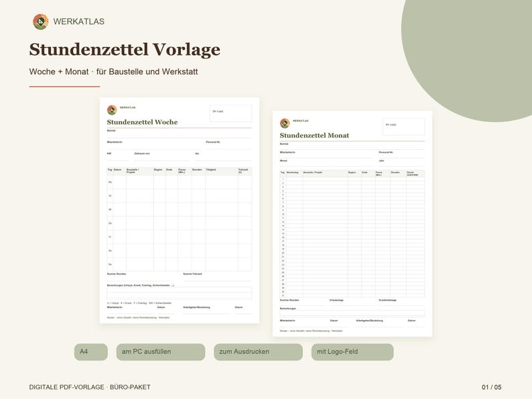Screen dimensions: 532x399
Task: Click the Werkatlas logo icon at top
Action: point(40,21)
